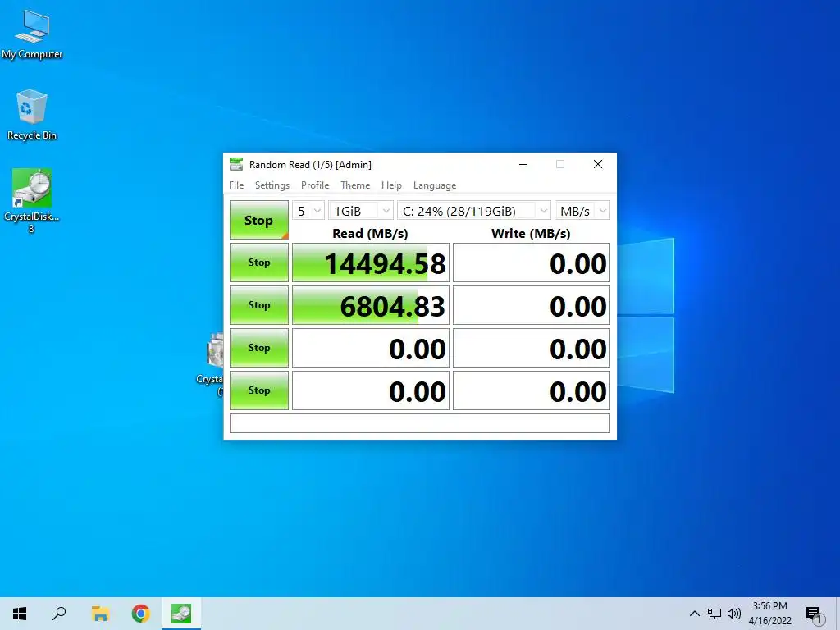Screen dimensions: 840x630
Task: Open the volume speaker tray icon
Action: 734,614
